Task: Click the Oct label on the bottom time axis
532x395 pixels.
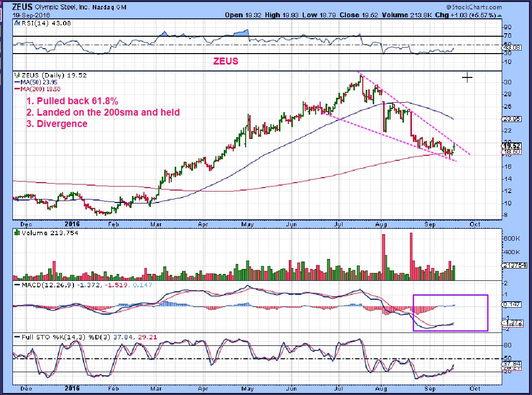Action: tap(474, 388)
